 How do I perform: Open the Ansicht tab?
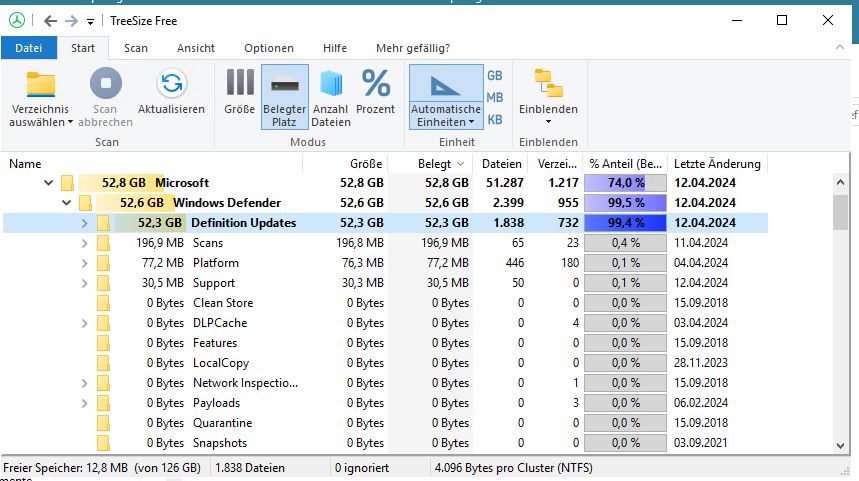click(196, 48)
